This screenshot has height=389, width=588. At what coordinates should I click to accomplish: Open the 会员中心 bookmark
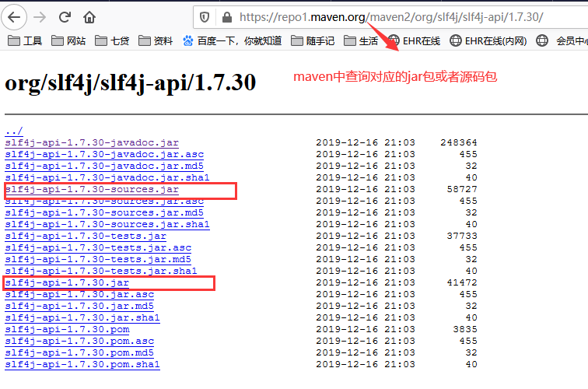pos(562,40)
